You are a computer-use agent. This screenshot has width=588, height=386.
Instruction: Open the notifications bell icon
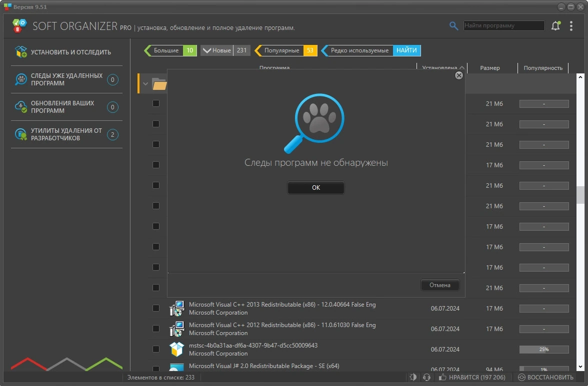(556, 26)
